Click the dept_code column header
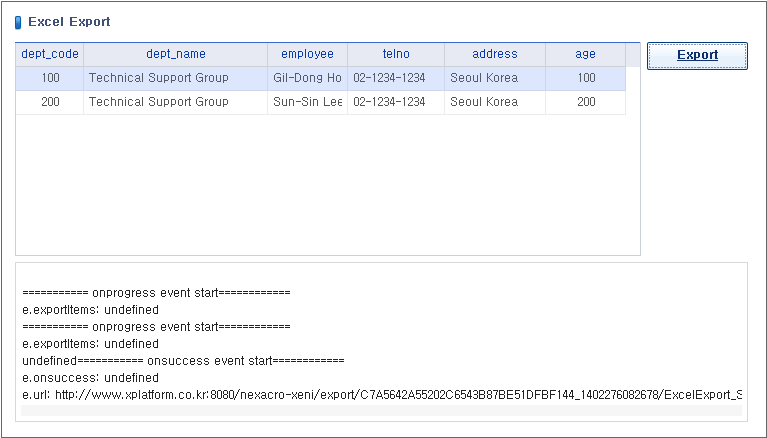The width and height of the screenshot is (767, 438). pyautogui.click(x=50, y=54)
